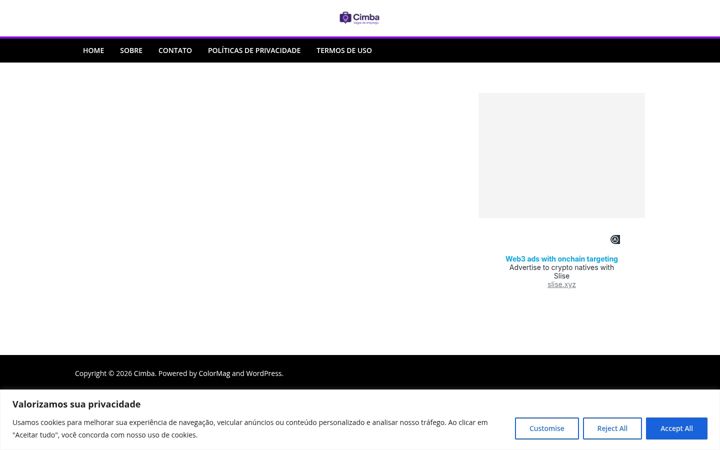Screen dimensions: 720x450
Task: Open the CONTATO menu item
Action: click(175, 51)
